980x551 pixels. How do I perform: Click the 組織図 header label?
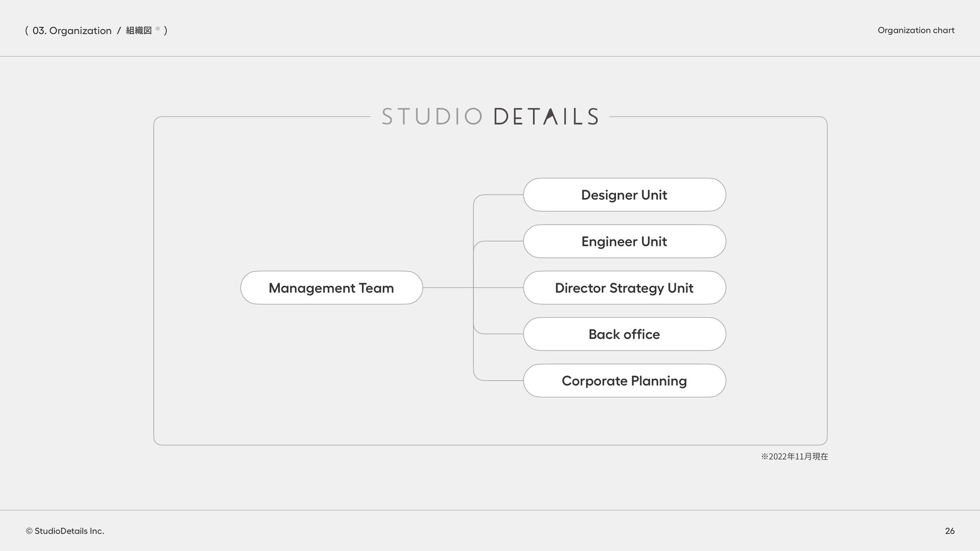pos(138,31)
